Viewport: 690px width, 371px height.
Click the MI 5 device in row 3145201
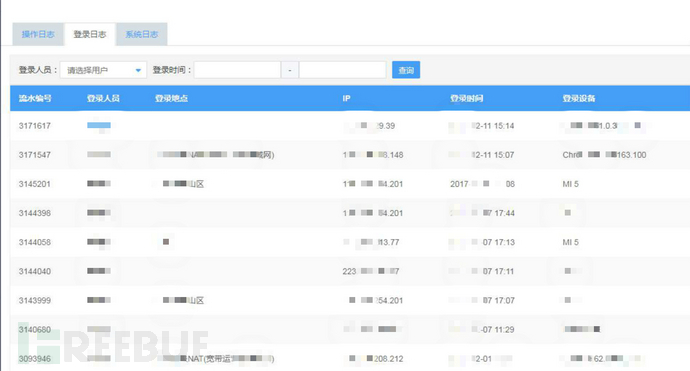click(570, 184)
